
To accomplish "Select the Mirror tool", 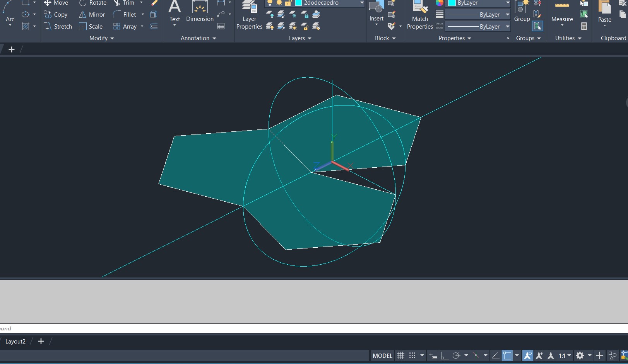I will pyautogui.click(x=92, y=15).
